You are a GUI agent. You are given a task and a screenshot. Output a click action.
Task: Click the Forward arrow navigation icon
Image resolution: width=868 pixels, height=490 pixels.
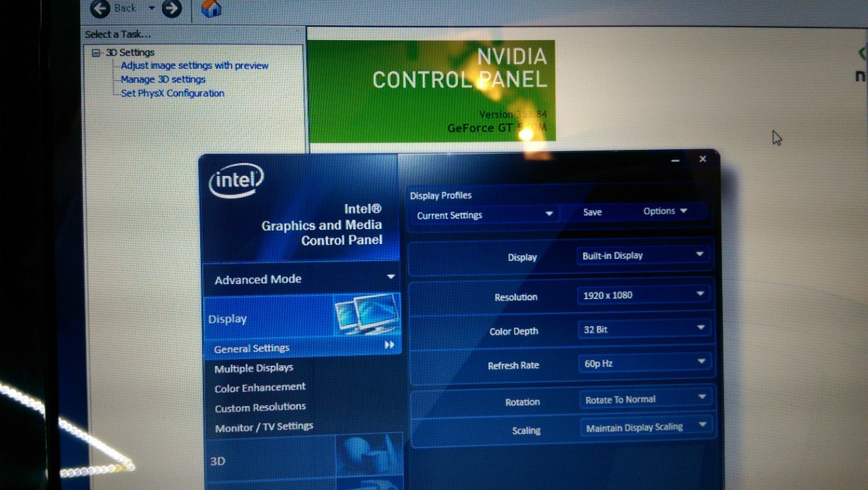click(172, 8)
